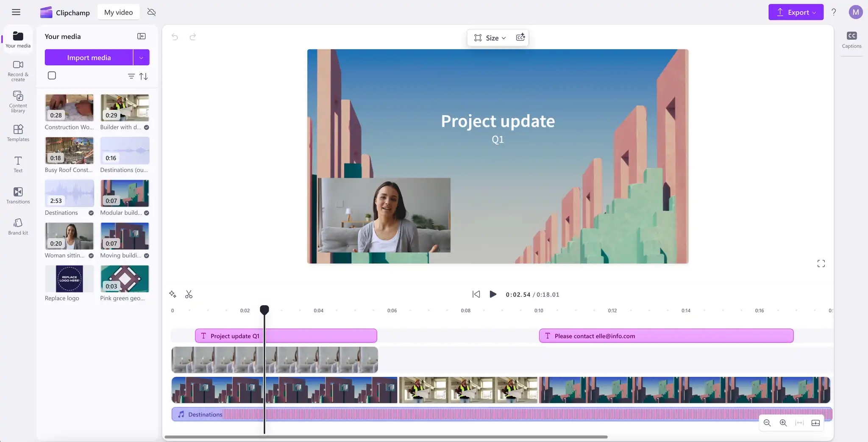Click the undo arrow
Image resolution: width=868 pixels, height=442 pixels.
tap(175, 37)
